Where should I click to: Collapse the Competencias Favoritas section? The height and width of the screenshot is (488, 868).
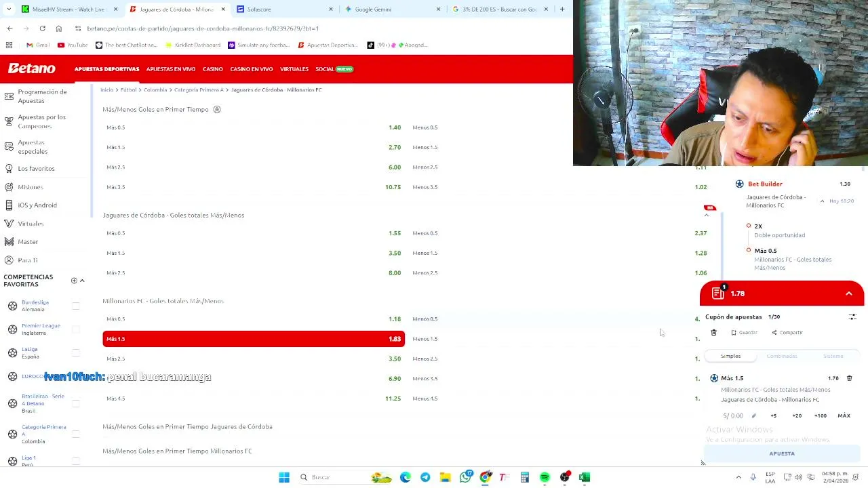(x=82, y=281)
